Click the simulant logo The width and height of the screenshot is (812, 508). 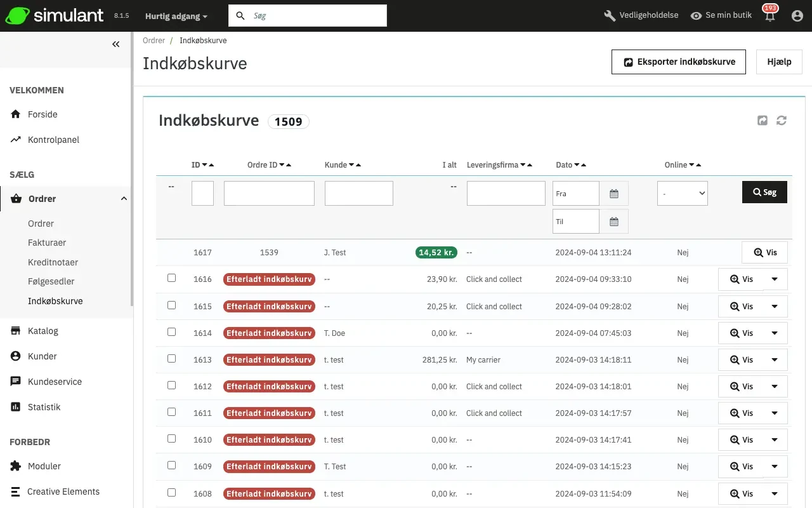coord(54,16)
